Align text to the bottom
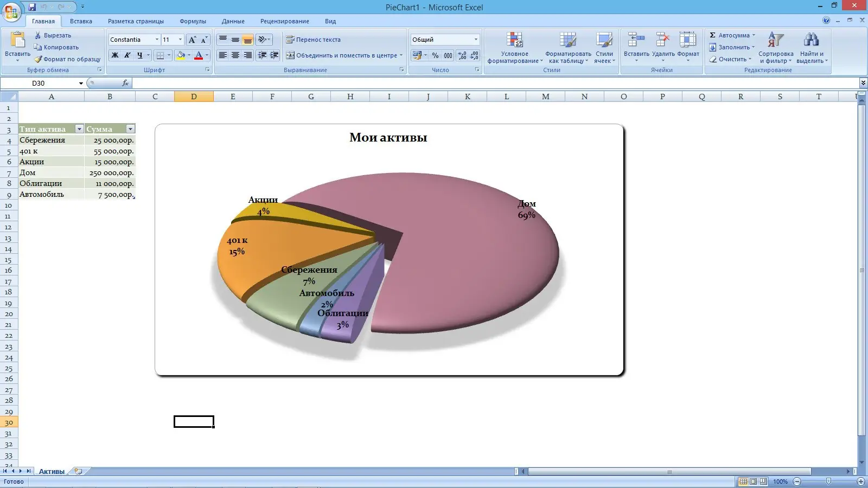Image resolution: width=868 pixels, height=488 pixels. [248, 40]
